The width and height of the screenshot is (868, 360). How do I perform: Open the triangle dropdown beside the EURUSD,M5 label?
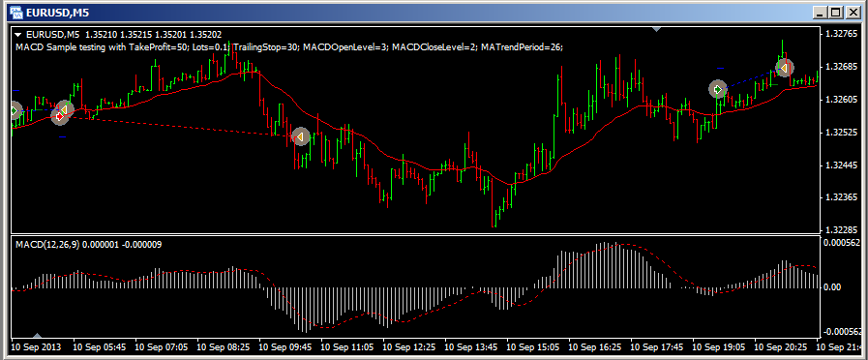tap(18, 34)
